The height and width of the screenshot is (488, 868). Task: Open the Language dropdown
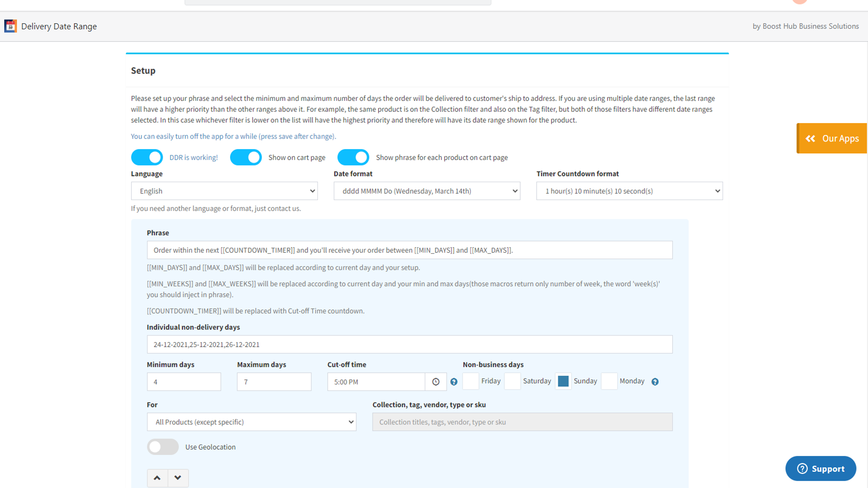tap(224, 191)
